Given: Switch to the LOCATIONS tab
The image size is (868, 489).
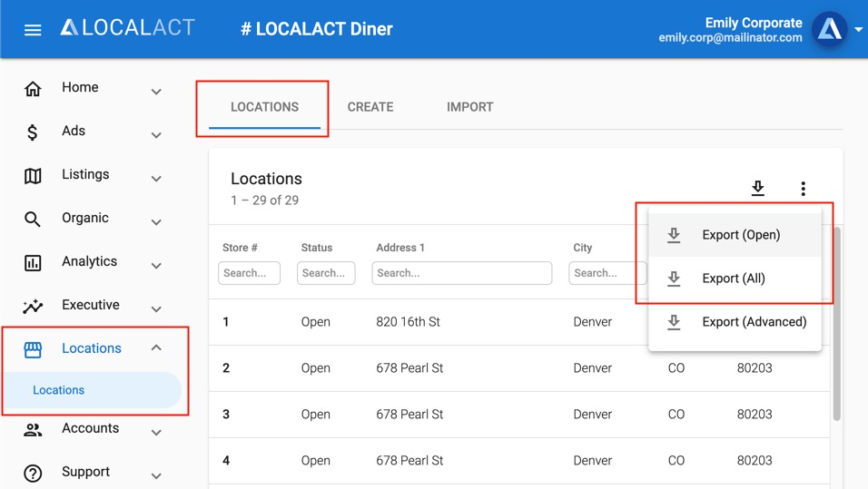Looking at the screenshot, I should (x=264, y=107).
